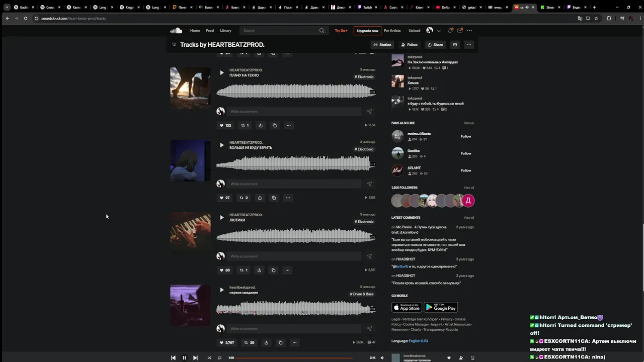Open the Upload page
Screen dimensions: 644x362
coord(415,31)
